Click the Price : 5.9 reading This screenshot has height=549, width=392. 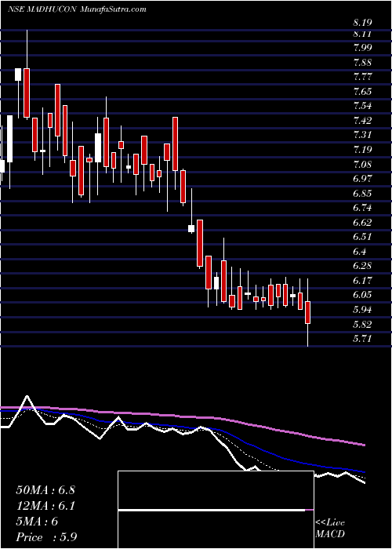point(46,537)
